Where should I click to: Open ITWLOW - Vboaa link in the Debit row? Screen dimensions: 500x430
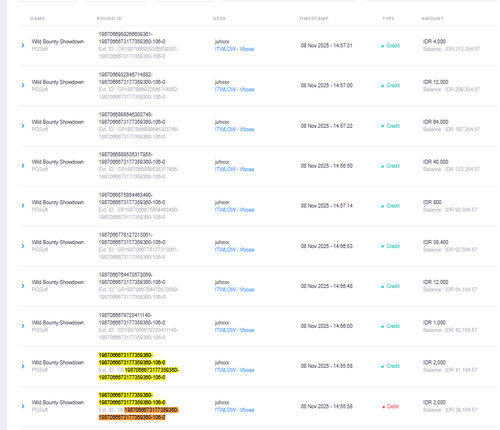[x=234, y=410]
